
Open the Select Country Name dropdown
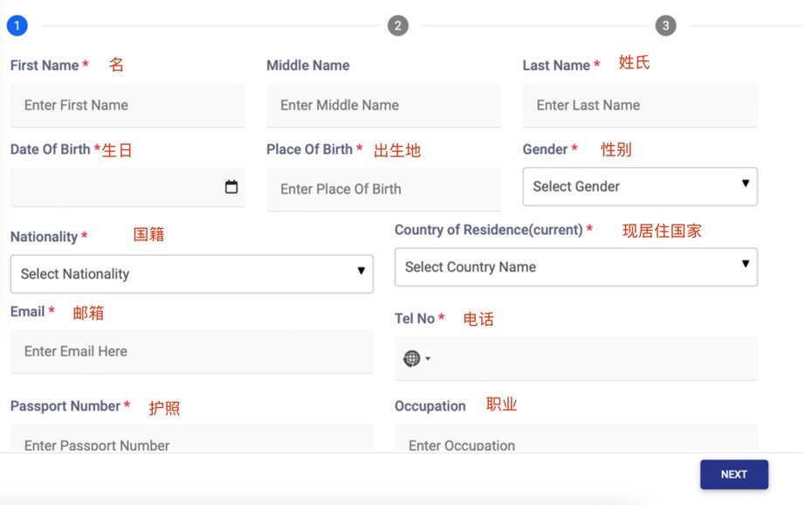point(575,267)
